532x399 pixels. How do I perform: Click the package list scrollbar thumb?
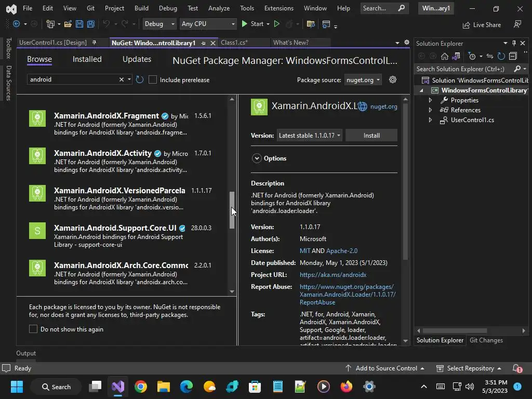232,210
